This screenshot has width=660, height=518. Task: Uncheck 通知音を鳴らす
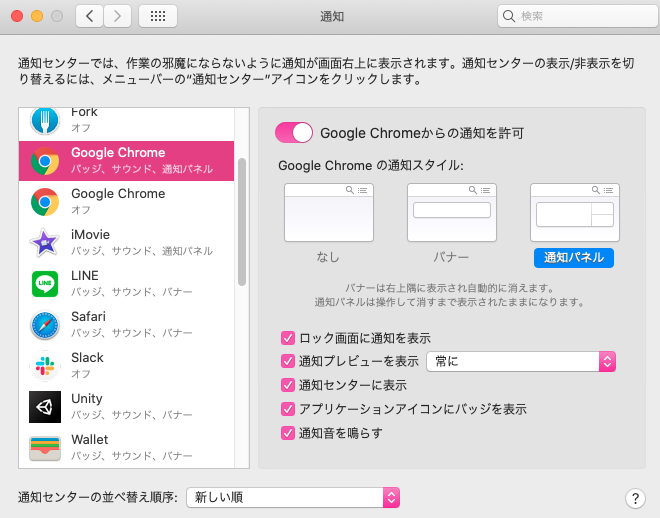click(288, 433)
